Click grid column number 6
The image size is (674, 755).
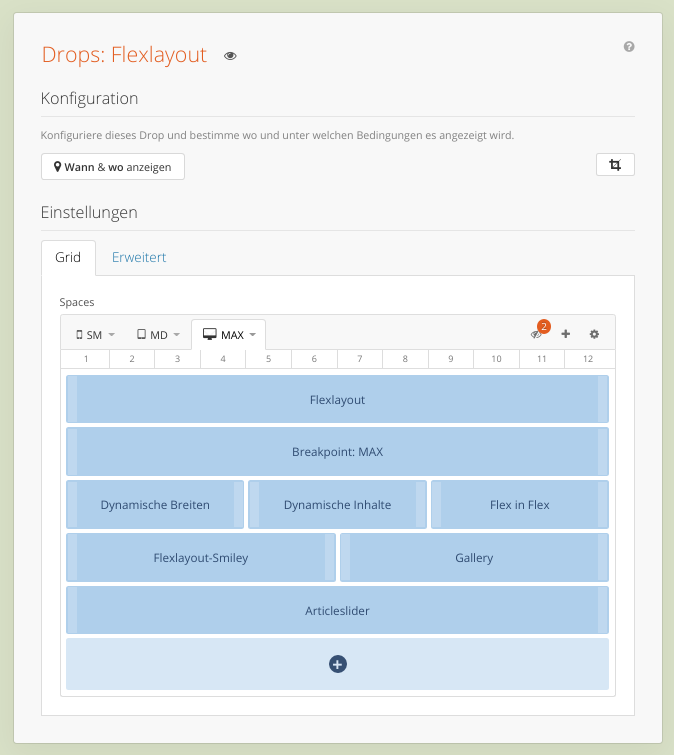click(314, 359)
